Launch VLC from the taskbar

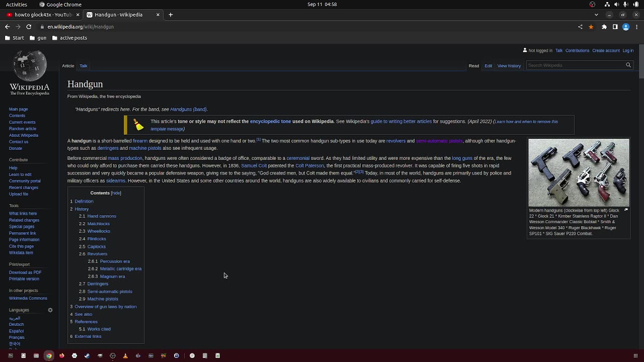[x=125, y=355]
